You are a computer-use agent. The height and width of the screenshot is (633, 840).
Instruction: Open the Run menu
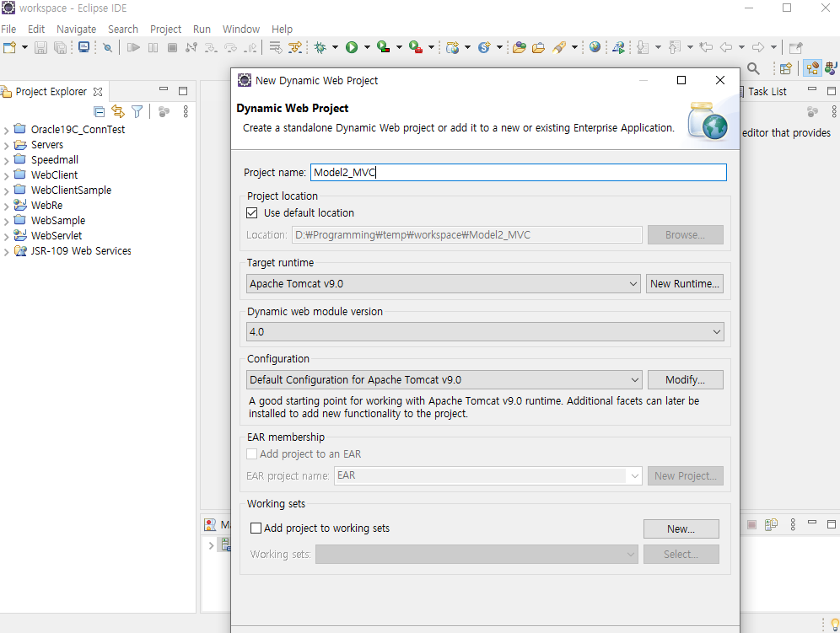[202, 29]
